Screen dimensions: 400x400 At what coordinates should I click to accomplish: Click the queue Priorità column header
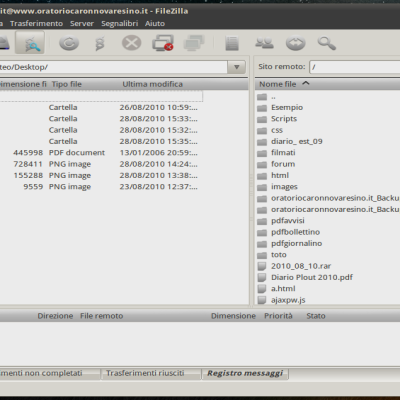pos(278,316)
